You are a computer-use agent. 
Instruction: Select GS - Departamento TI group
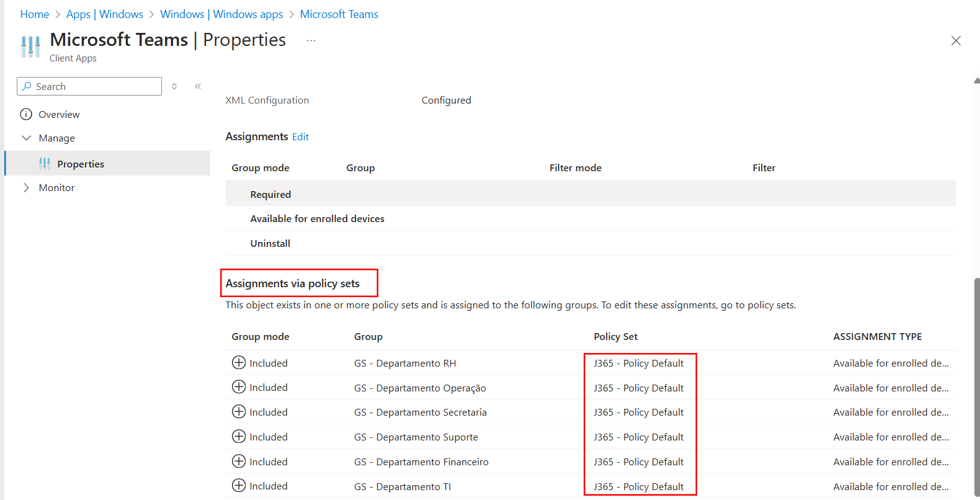tap(403, 486)
